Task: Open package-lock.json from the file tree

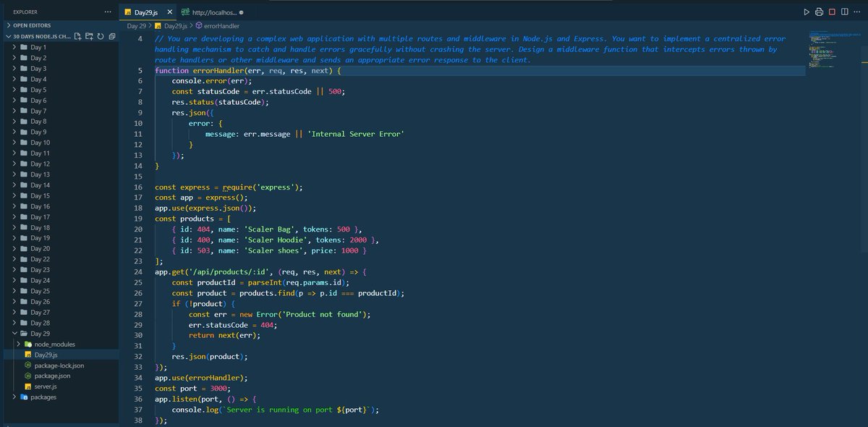Action: tap(59, 365)
